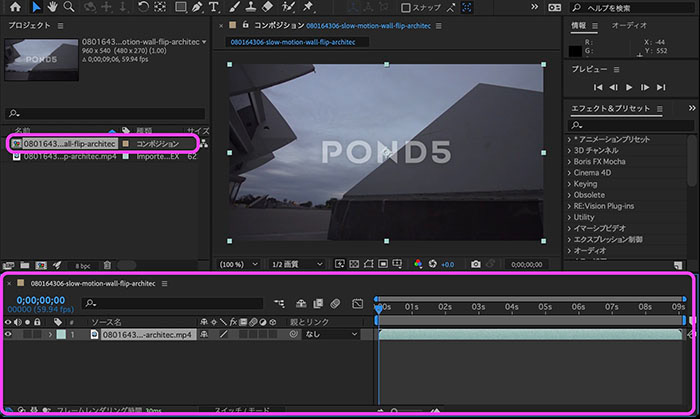Jump to first frame in preview
This screenshot has width=700, height=419.
[x=598, y=87]
